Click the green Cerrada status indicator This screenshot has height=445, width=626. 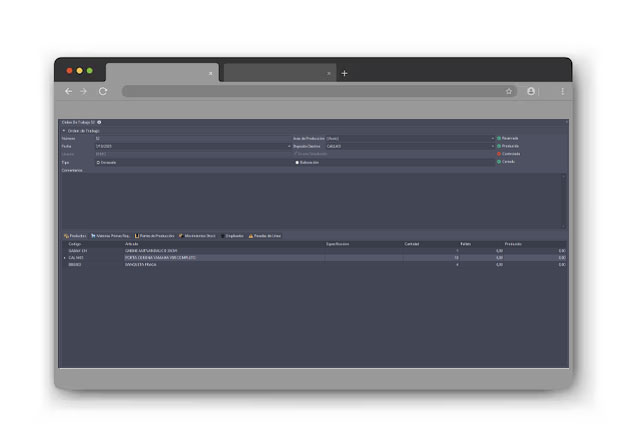coord(500,162)
